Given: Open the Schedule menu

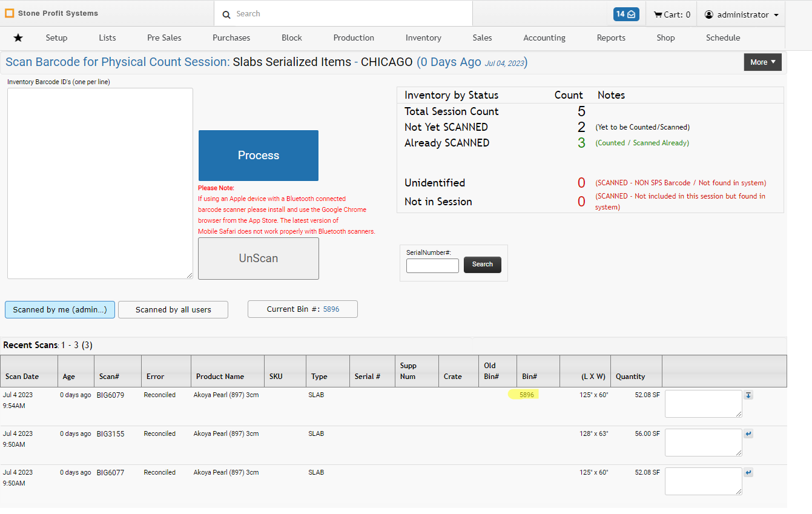Looking at the screenshot, I should [x=723, y=38].
